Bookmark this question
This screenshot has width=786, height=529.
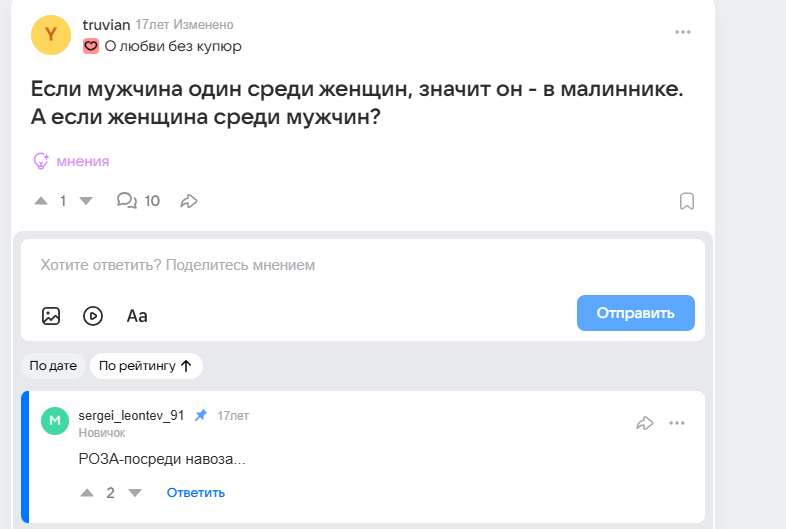[687, 201]
